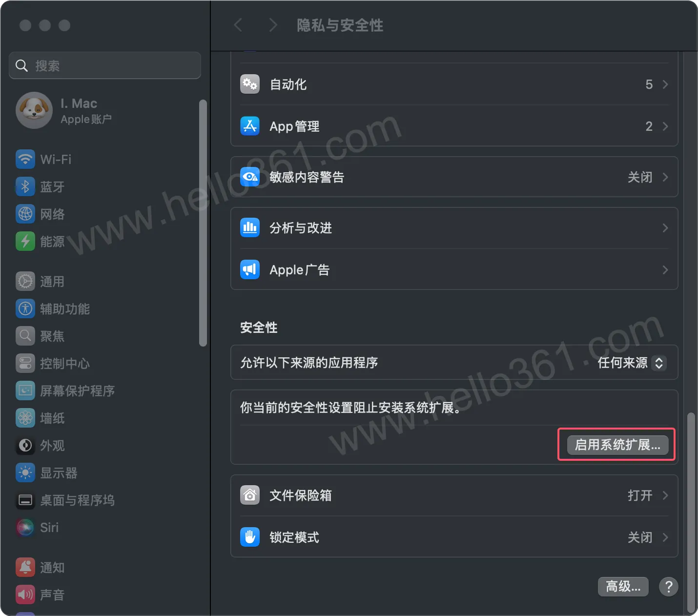Viewport: 698px width, 616px height.
Task: Select the 锁定模式 hand icon
Action: click(250, 537)
